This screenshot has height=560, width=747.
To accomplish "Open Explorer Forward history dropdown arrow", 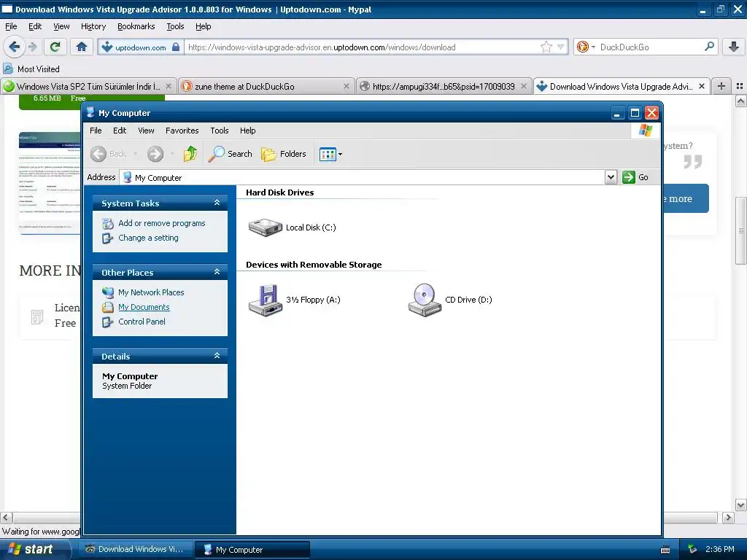I will pos(172,154).
